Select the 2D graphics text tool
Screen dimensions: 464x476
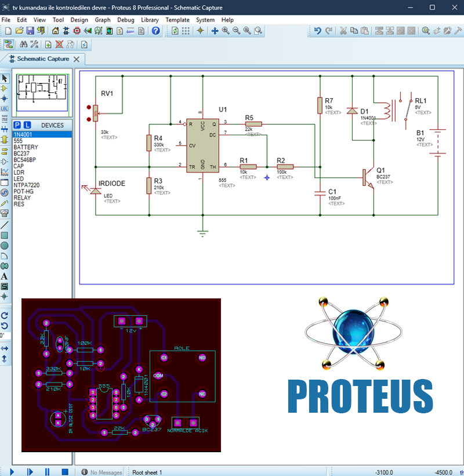pyautogui.click(x=5, y=276)
